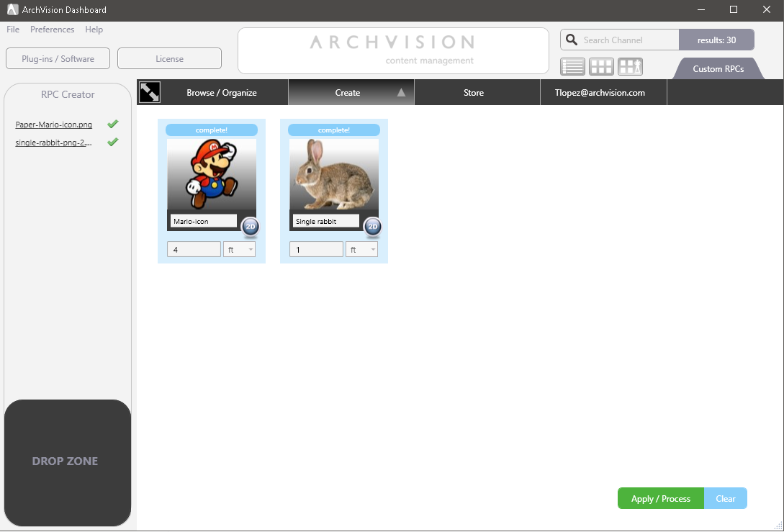The height and width of the screenshot is (532, 784).
Task: Click the diagonal arrows expand icon beside Browse/Organize
Action: pos(150,92)
